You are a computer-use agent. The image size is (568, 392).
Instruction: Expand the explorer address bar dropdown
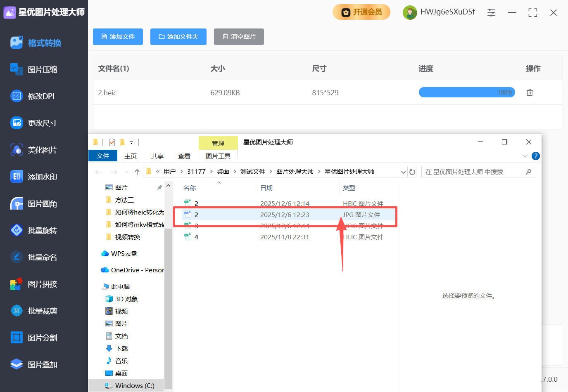(403, 171)
